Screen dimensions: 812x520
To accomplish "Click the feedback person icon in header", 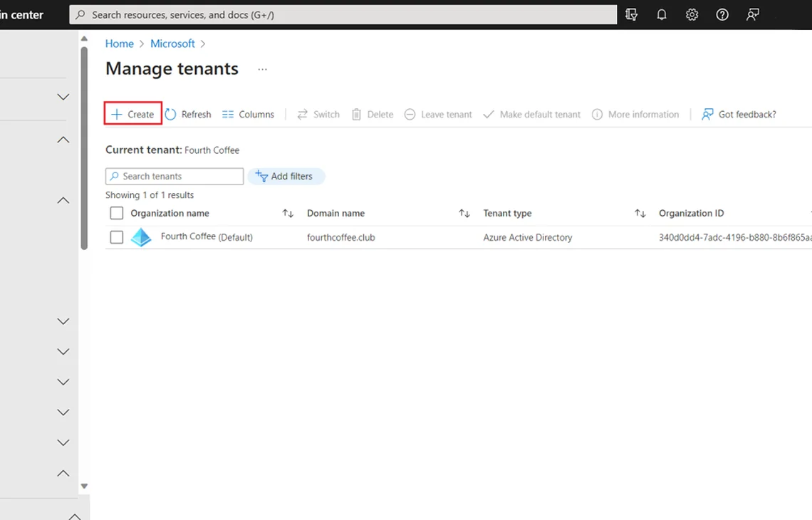I will tap(752, 14).
